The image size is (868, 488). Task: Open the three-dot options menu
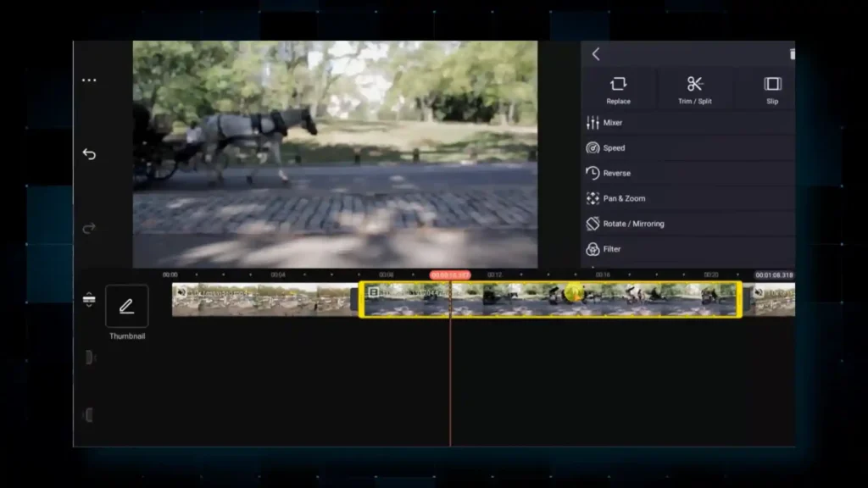coord(89,80)
